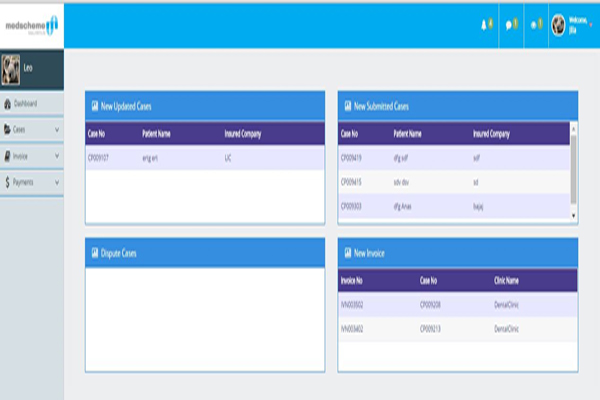Click scrollbar down arrow in New Submitted Cases

point(573,215)
